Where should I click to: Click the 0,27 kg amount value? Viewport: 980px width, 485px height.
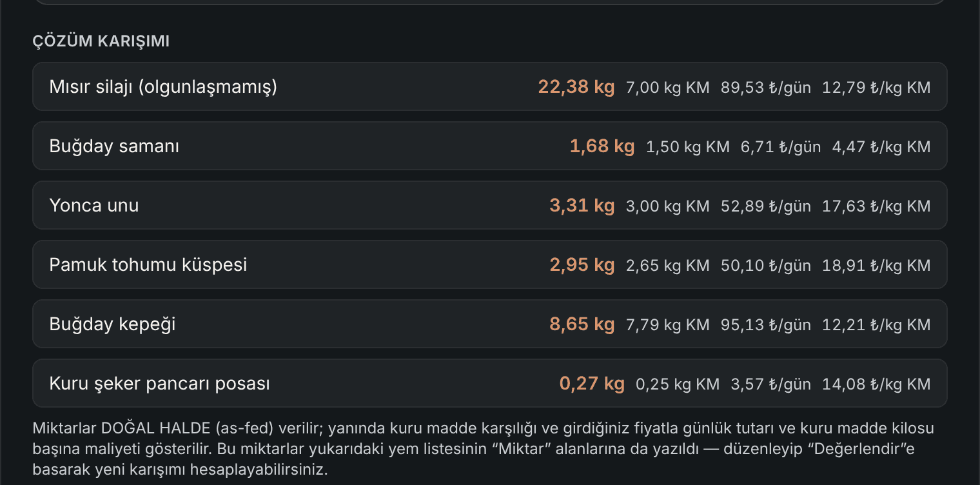(x=592, y=384)
